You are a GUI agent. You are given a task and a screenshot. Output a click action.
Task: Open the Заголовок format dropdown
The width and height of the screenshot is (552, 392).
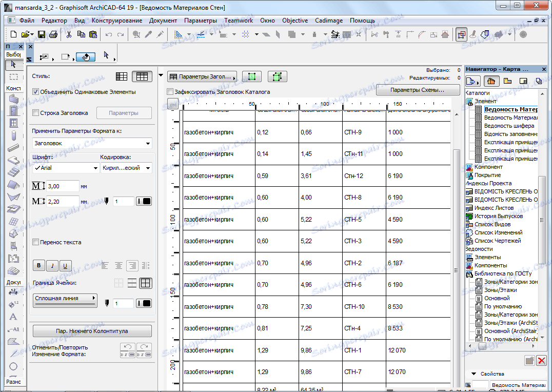pos(92,144)
